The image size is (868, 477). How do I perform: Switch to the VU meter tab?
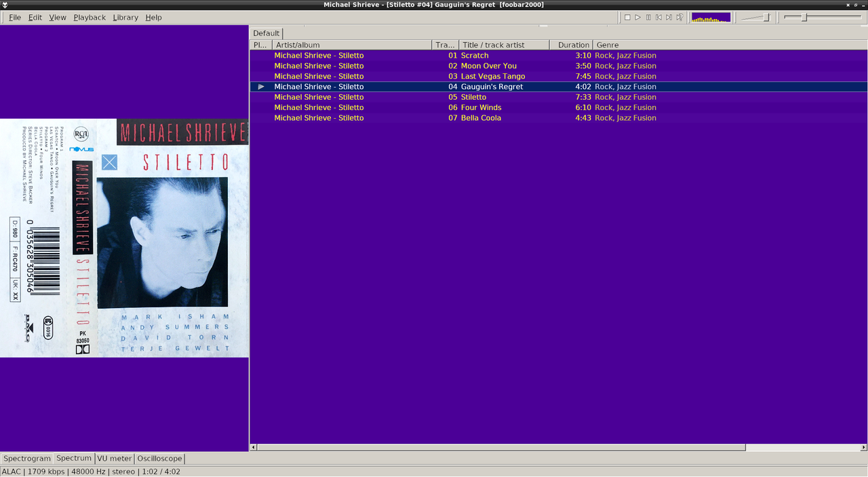point(115,459)
